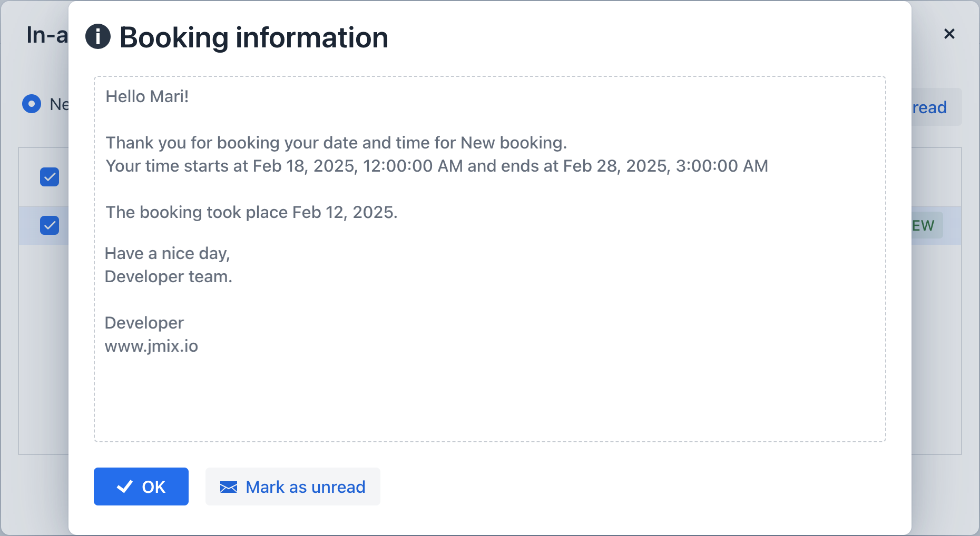Click the envelope icon on Mark as unread
Viewport: 980px width, 536px height.
click(x=228, y=487)
